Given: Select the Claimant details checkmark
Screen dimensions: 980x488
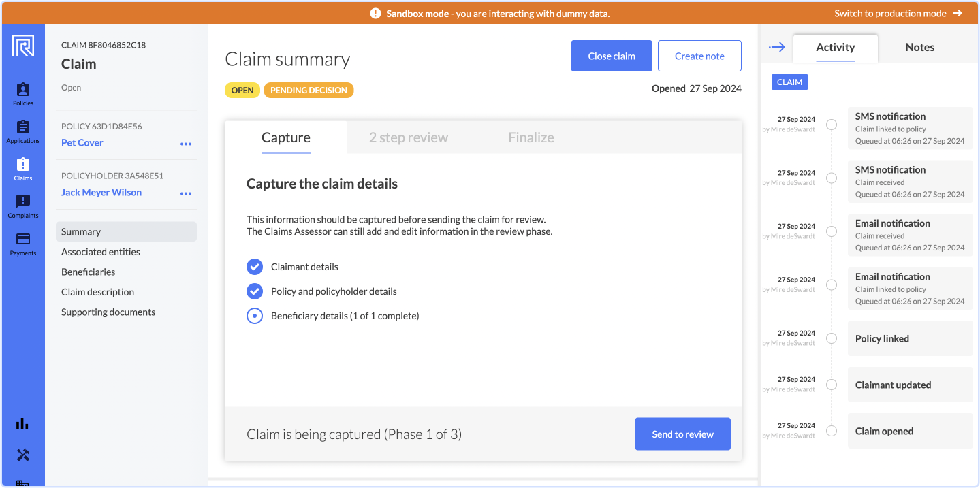Looking at the screenshot, I should point(255,267).
